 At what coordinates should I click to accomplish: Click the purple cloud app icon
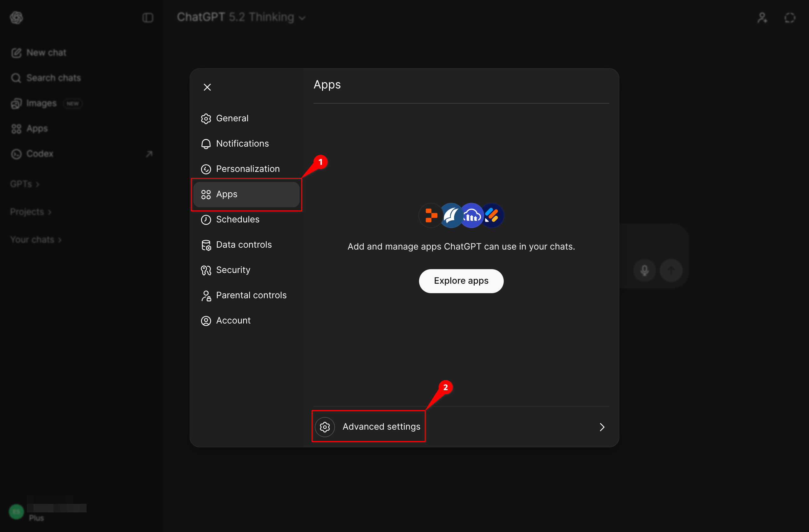pyautogui.click(x=471, y=215)
